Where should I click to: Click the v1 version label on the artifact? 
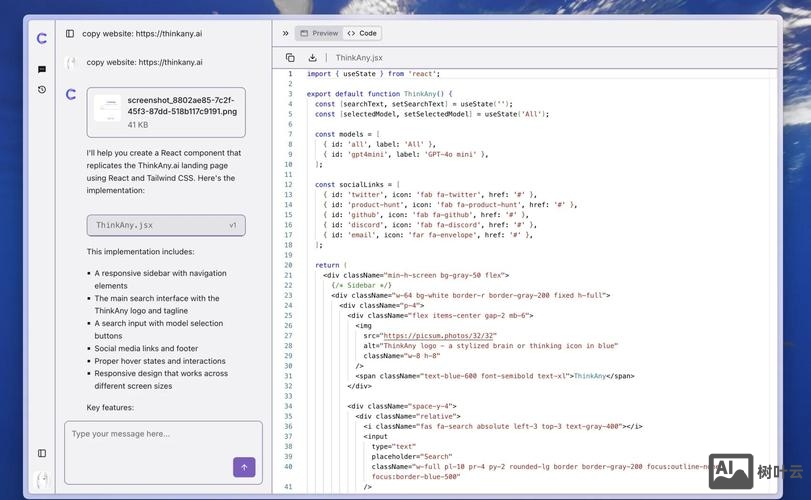click(x=233, y=225)
